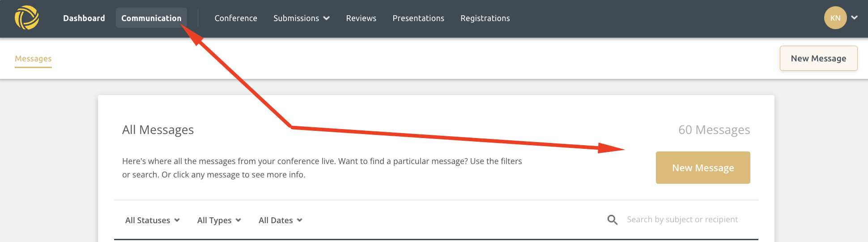Expand the user account menu chevron
Viewport: 868px width, 242px height.
click(855, 18)
